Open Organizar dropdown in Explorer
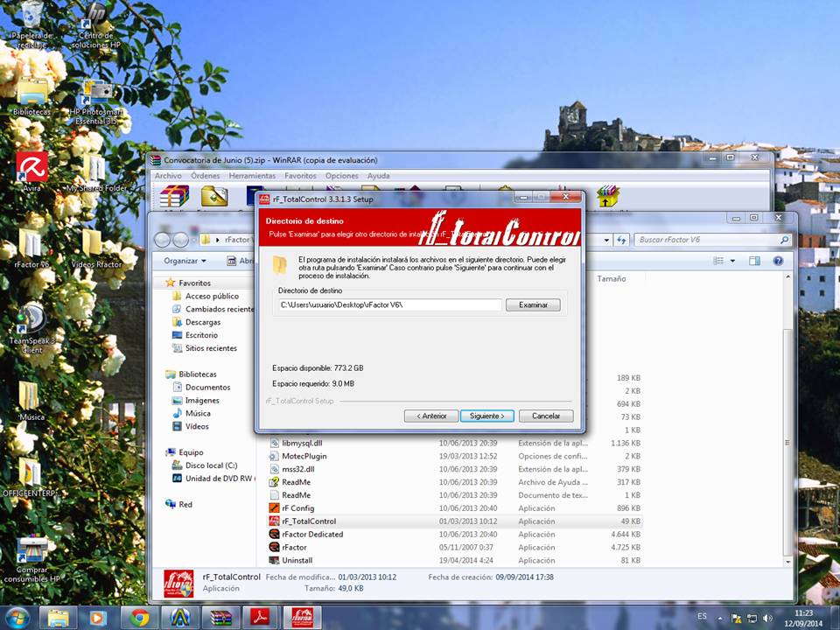Image resolution: width=840 pixels, height=630 pixels. click(185, 261)
